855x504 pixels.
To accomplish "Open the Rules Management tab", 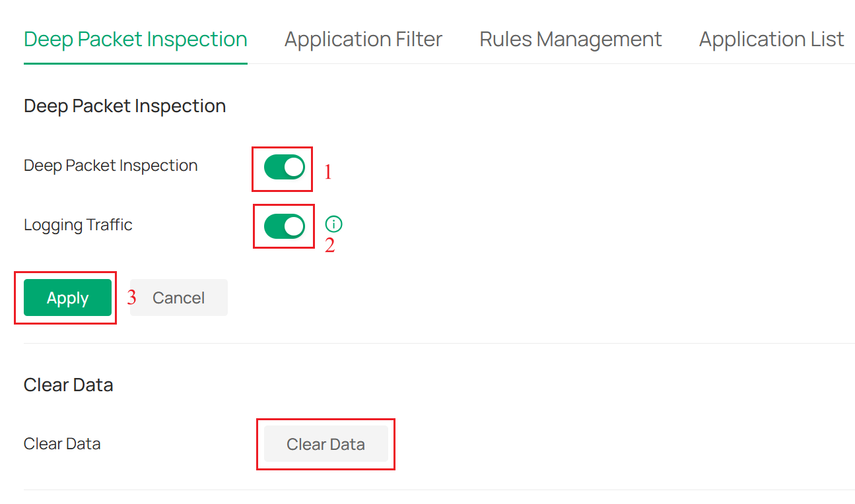I will coord(570,39).
